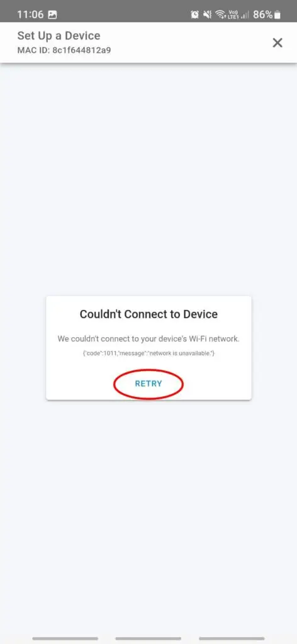Tap the cellular signal bars icon
The image size is (297, 644).
(245, 15)
